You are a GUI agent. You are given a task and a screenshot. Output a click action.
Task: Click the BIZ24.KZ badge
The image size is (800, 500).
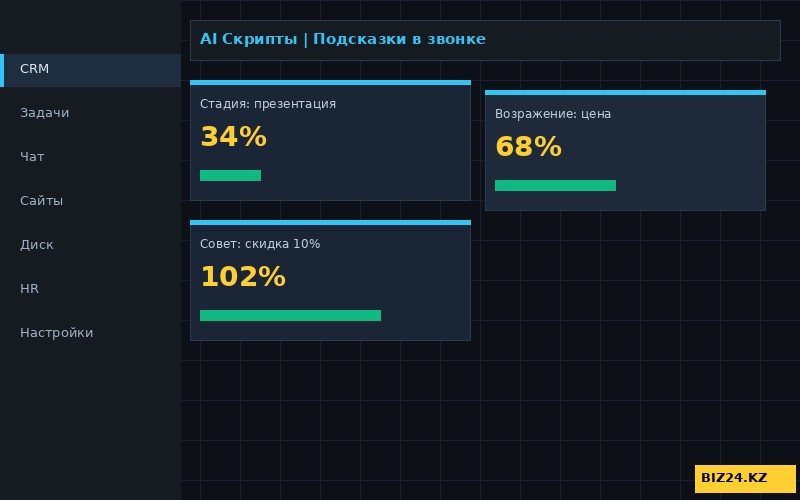point(745,479)
